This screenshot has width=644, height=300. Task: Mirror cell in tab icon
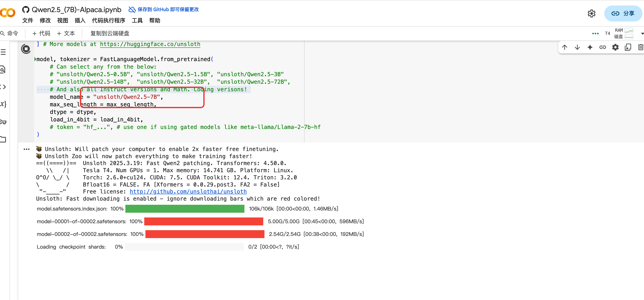tap(628, 47)
